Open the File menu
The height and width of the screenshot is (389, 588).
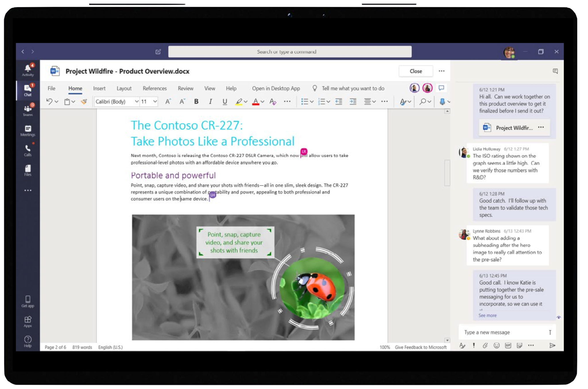(x=51, y=88)
